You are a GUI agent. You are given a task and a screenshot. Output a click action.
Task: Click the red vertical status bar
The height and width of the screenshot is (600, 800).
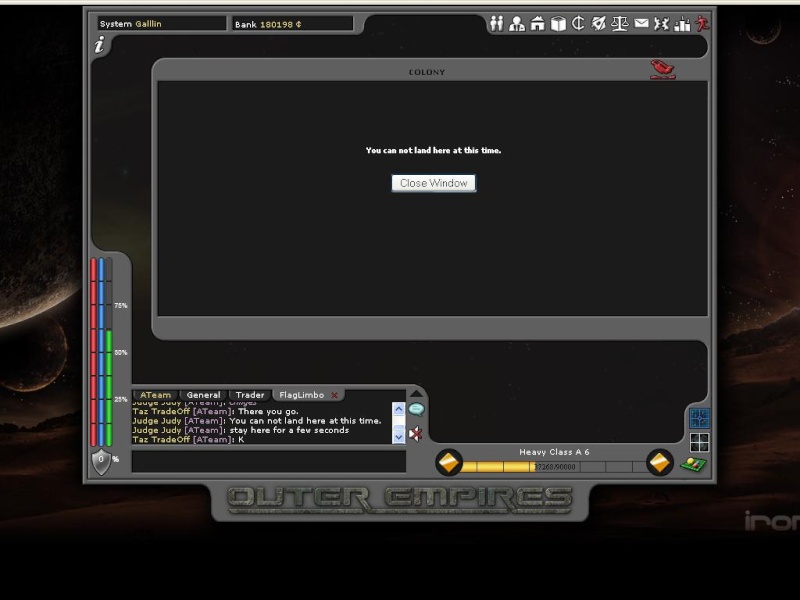click(x=94, y=352)
